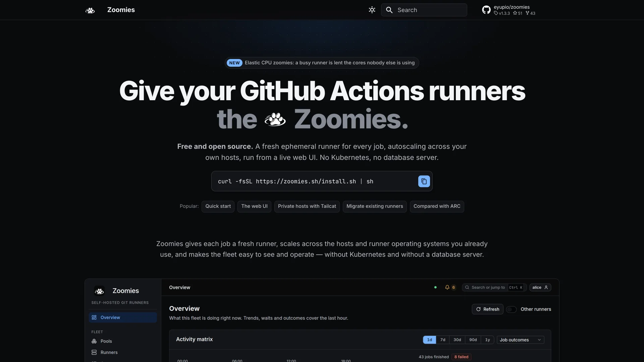This screenshot has height=362, width=644.
Task: Click the green status dot indicator
Action: (435, 287)
